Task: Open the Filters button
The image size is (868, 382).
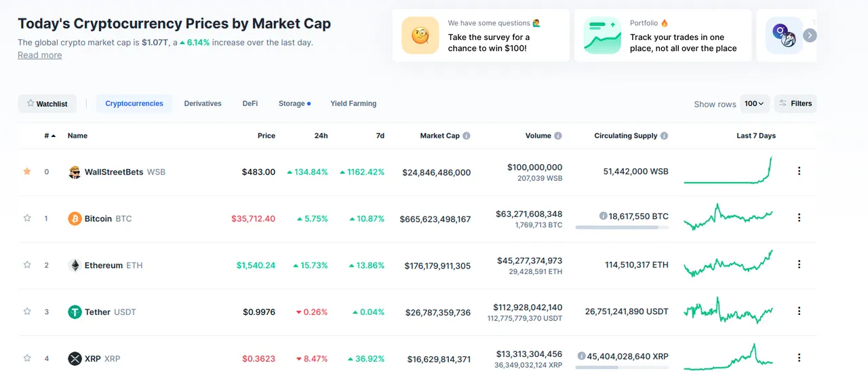Action: (795, 104)
